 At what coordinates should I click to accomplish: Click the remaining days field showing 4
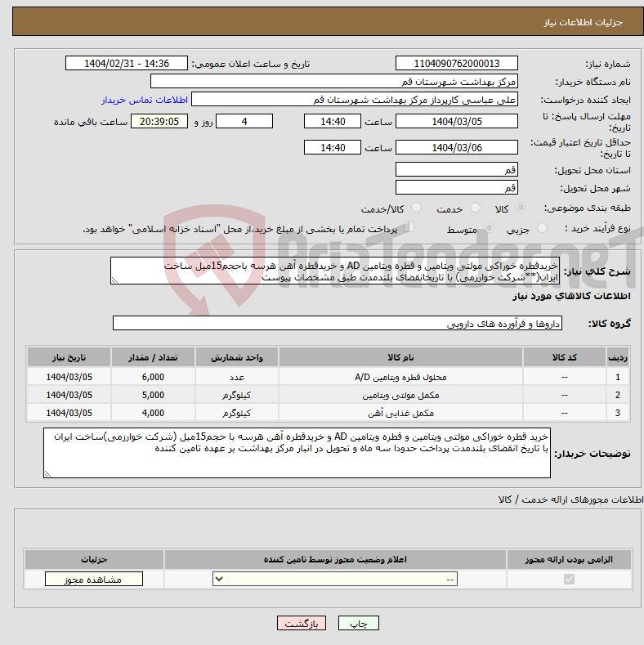[244, 121]
